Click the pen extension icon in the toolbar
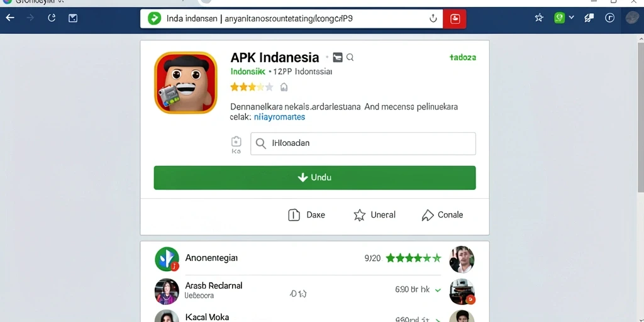The height and width of the screenshot is (322, 644). pyautogui.click(x=589, y=18)
